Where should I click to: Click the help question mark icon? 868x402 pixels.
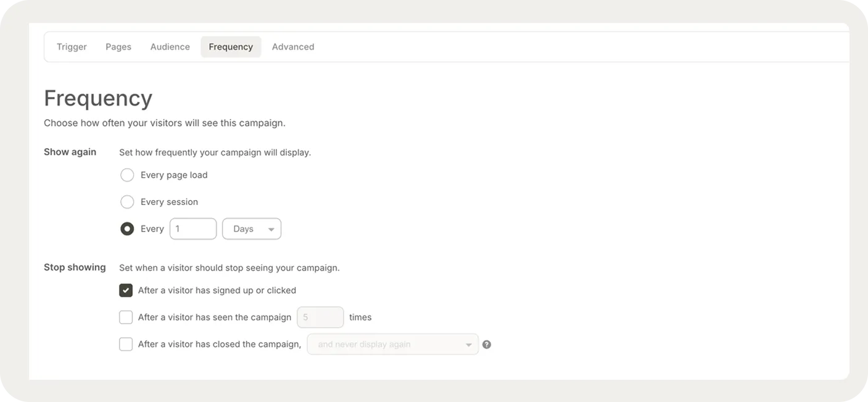pos(487,345)
